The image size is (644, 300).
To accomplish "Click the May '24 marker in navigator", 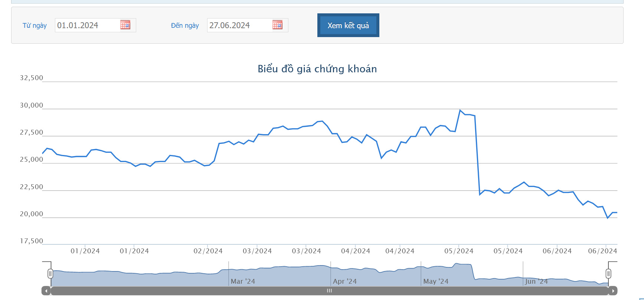I will coord(436,281).
